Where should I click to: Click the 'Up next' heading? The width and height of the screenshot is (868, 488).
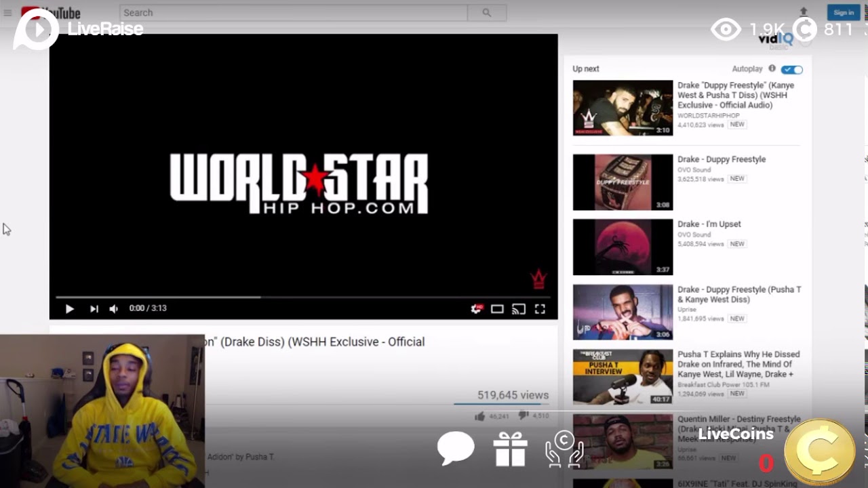586,68
